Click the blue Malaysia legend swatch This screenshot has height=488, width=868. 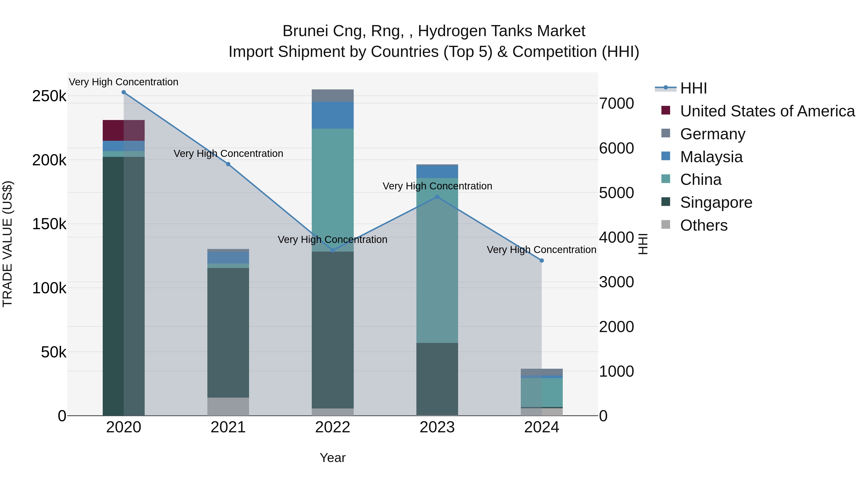tap(666, 156)
